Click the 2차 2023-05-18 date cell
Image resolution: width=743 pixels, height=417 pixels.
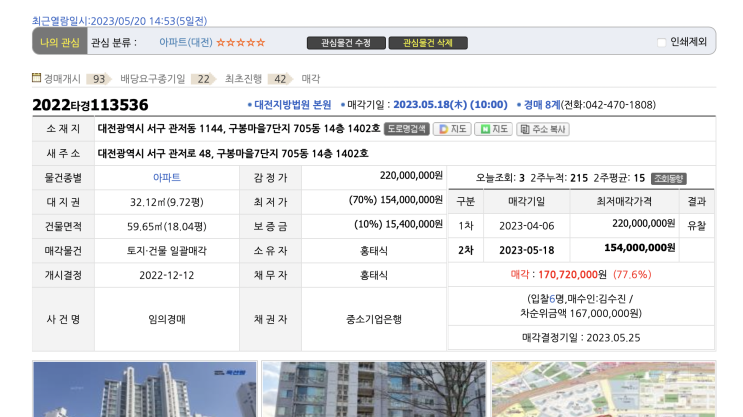click(526, 250)
